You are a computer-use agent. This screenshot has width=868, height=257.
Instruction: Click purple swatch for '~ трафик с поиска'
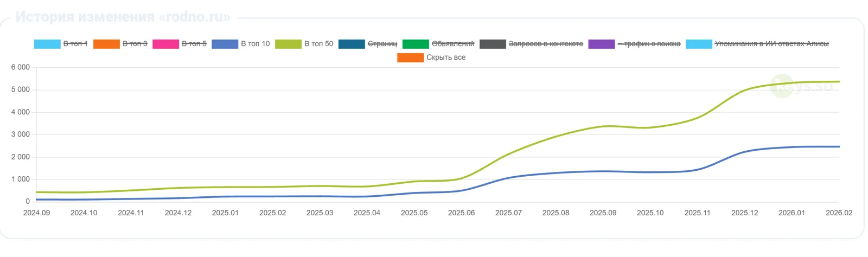point(601,44)
